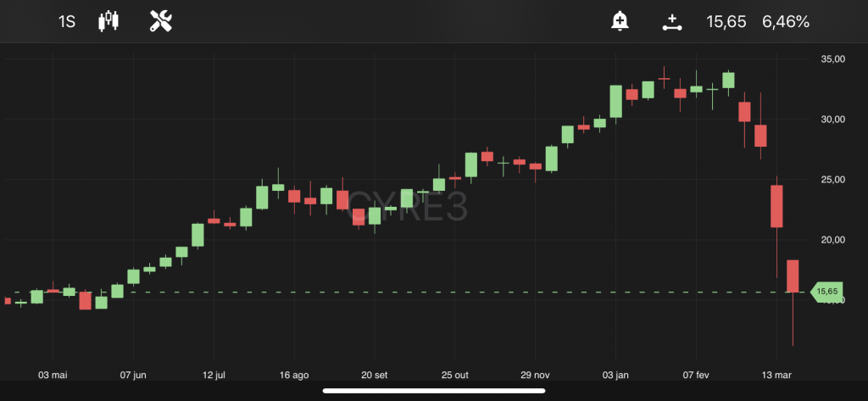The width and height of the screenshot is (868, 401).
Task: Tap the 35,00 price axis label
Action: point(834,58)
